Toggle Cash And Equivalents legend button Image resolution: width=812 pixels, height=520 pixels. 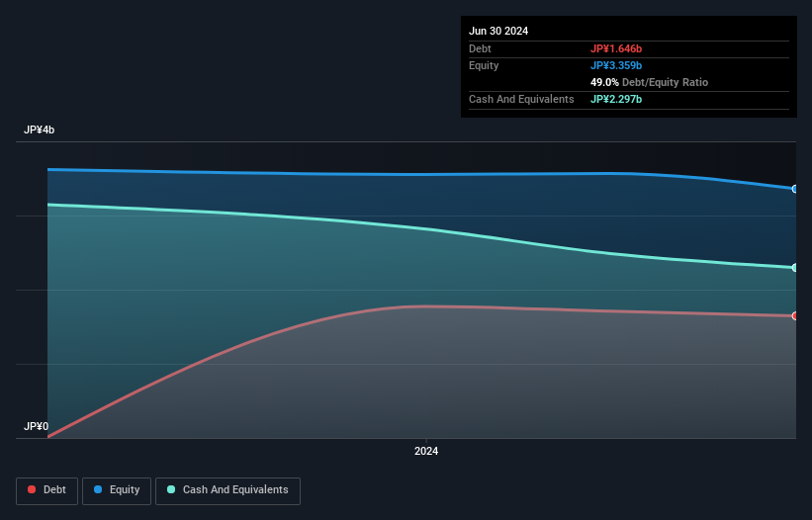(227, 490)
